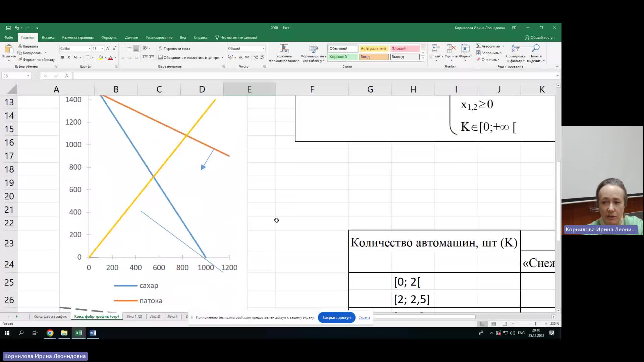Click Find and Select (Найти и выделить)
Viewport: 644px width, 362px height.
point(535,53)
